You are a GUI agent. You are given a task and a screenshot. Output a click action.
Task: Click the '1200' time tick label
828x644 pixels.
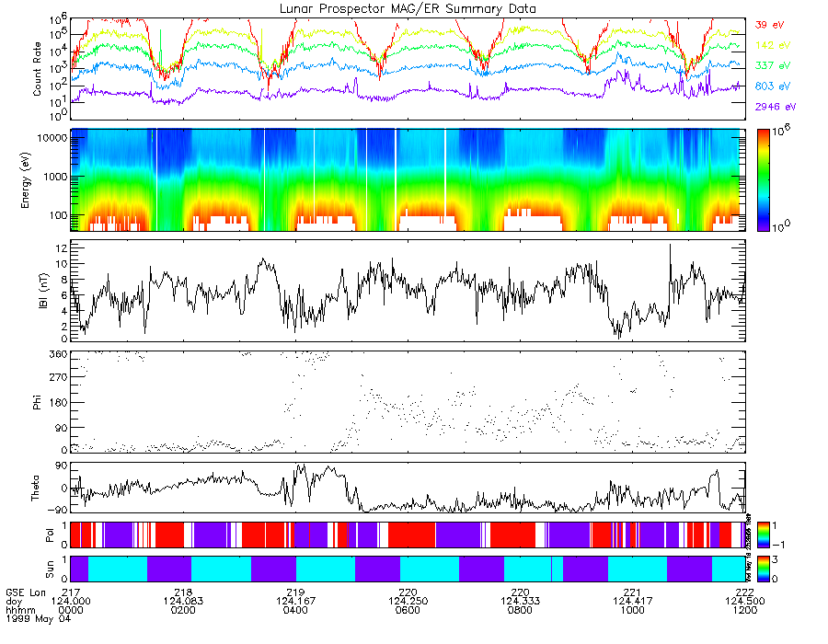click(745, 610)
